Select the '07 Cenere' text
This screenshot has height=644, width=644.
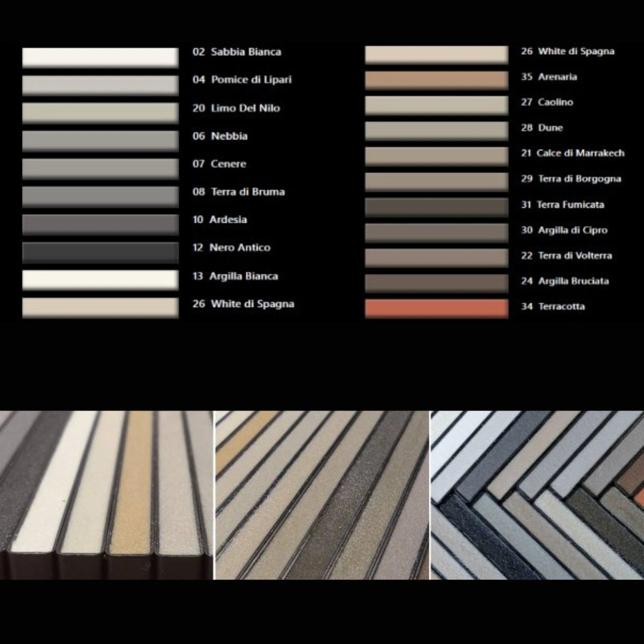pos(219,164)
